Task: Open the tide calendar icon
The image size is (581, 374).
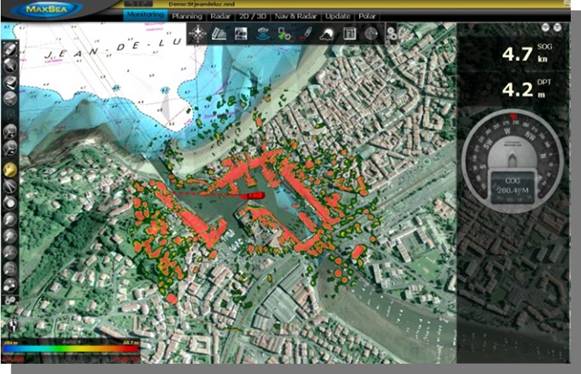Action: click(349, 34)
